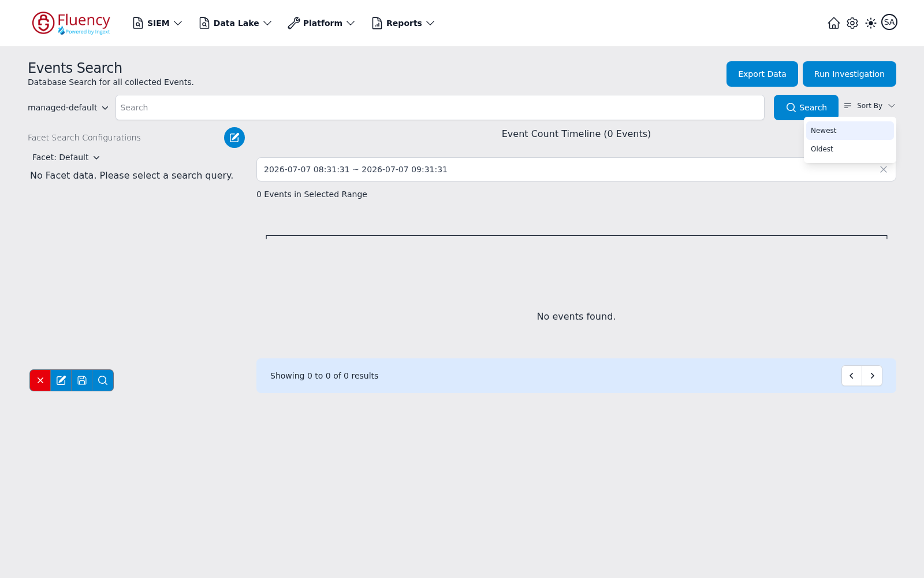Click red X clear facet button
Screen dimensions: 924x578
(40, 380)
